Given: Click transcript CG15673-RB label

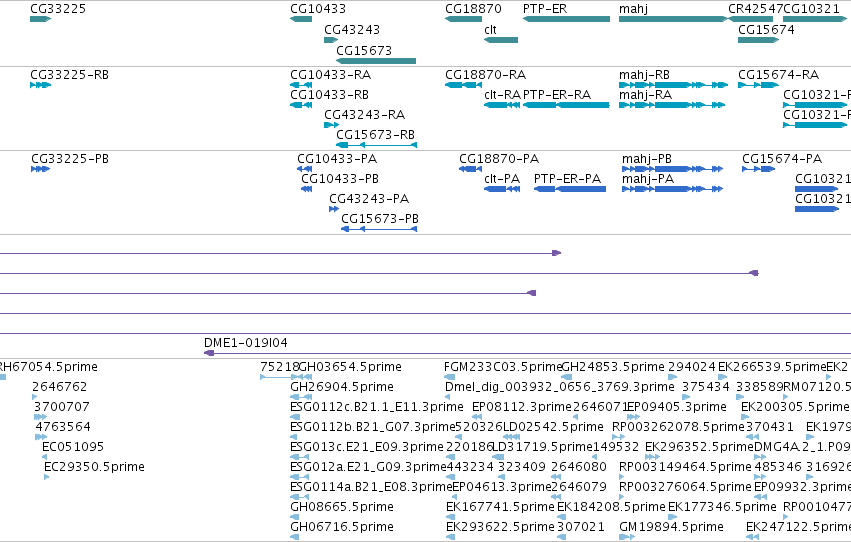Looking at the screenshot, I should coord(376,135).
